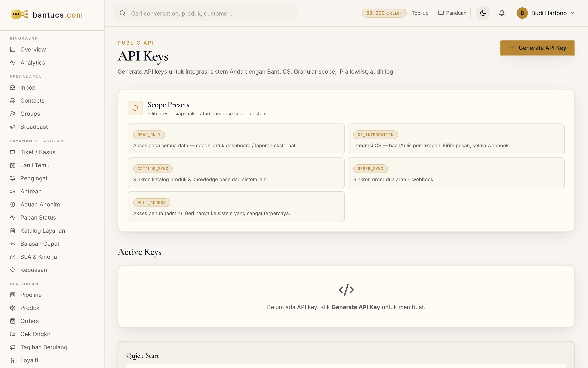
Task: Focus the Cari conversation search field
Action: pyautogui.click(x=206, y=13)
